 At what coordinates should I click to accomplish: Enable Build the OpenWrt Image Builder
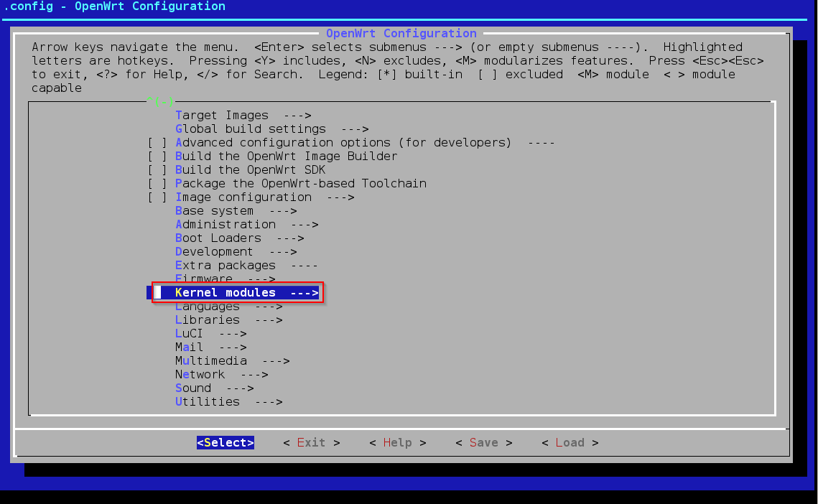coord(157,157)
